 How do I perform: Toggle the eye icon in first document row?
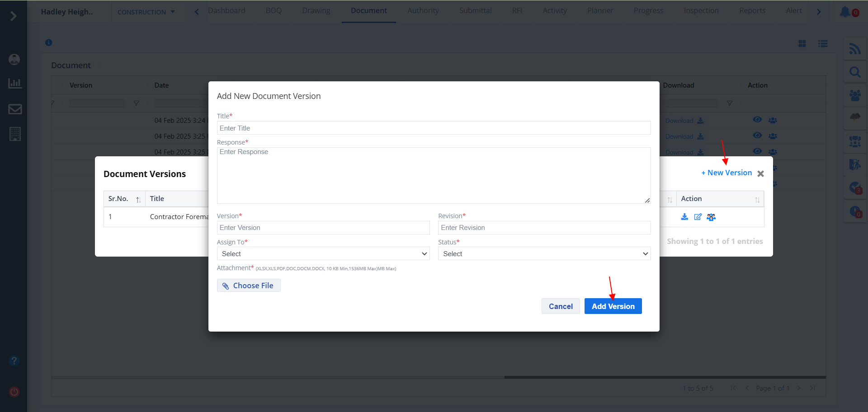tap(757, 120)
